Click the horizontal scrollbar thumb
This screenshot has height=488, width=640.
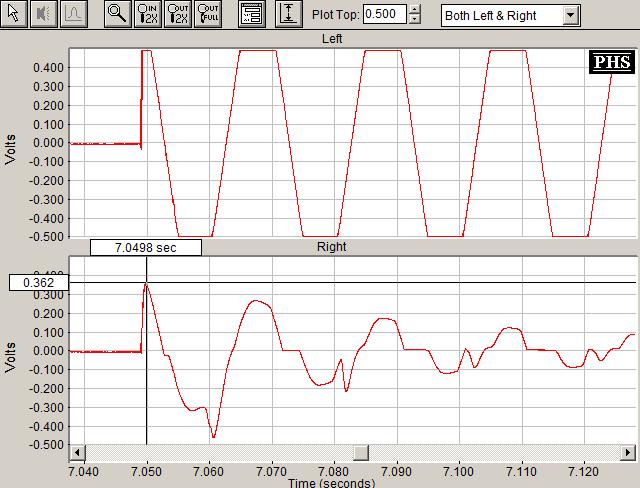point(361,453)
